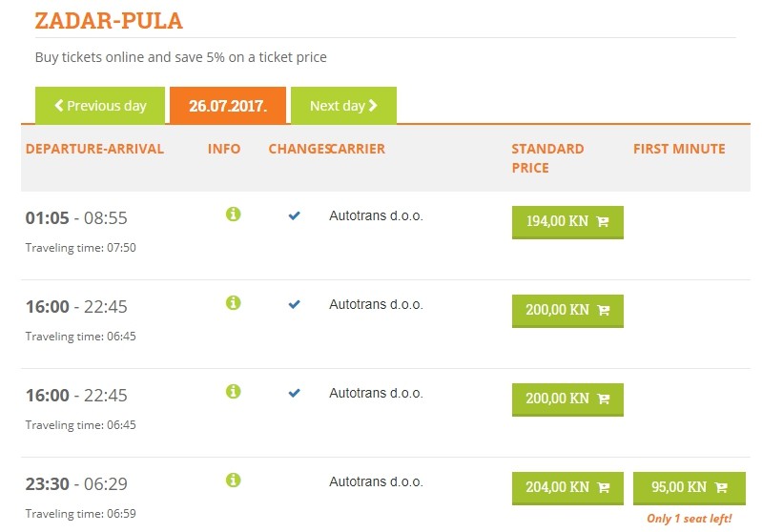Click changes checkmark on 01:05 trip
This screenshot has height=532, width=762.
[295, 216]
